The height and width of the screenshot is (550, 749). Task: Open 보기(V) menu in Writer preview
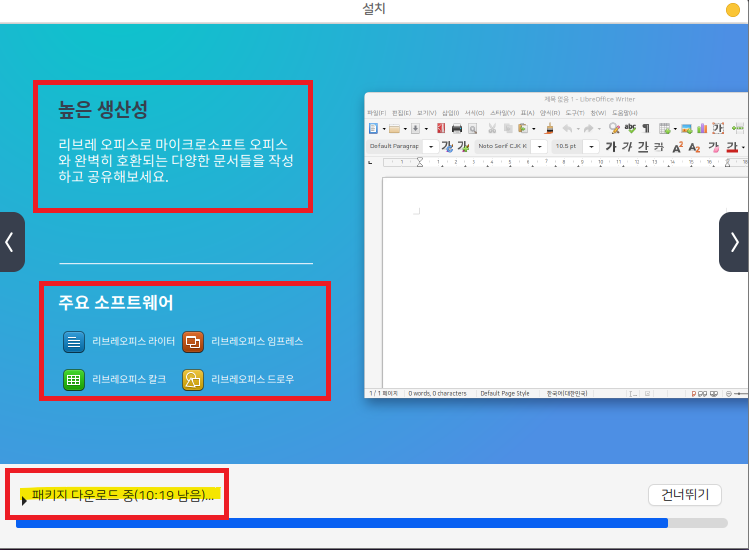(427, 113)
